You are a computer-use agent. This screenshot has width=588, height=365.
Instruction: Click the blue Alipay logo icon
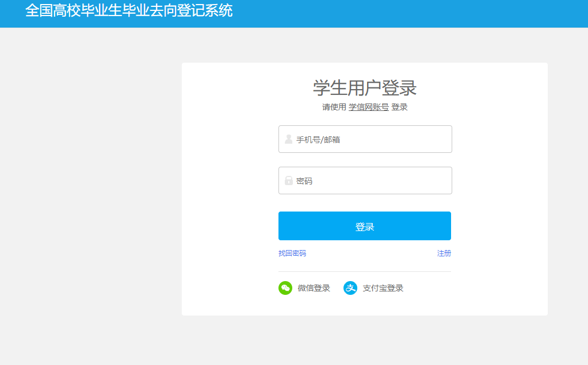click(x=350, y=288)
